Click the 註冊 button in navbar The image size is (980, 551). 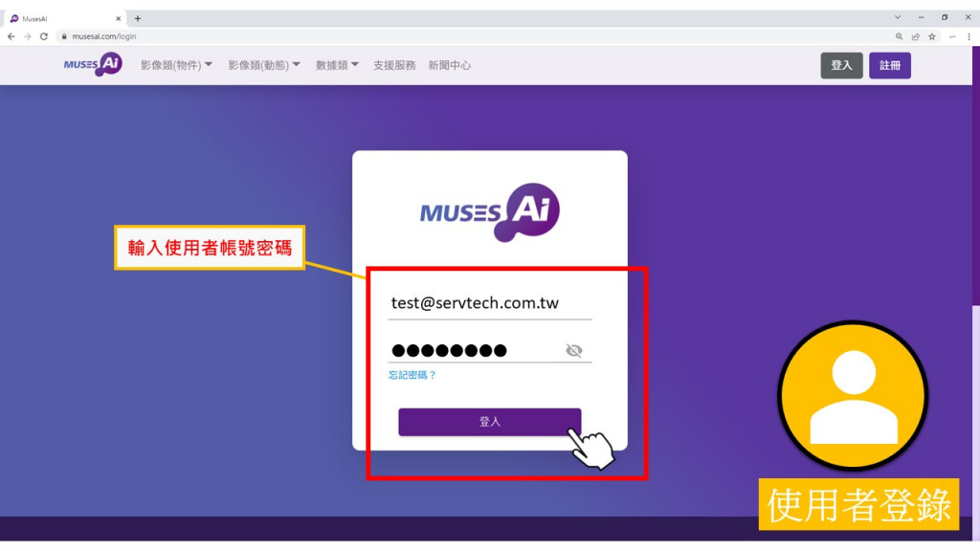889,65
